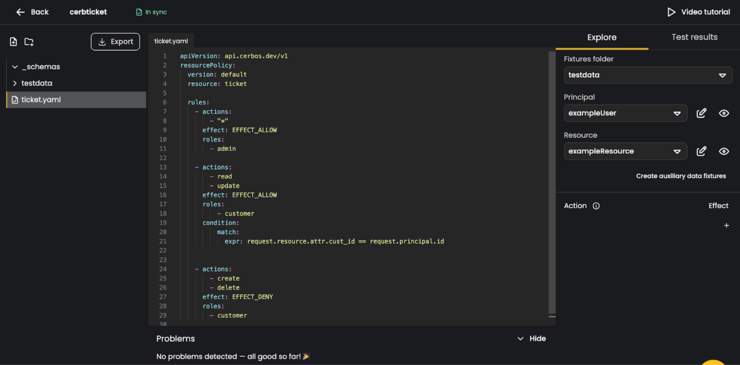Click Create auxiliary data fixtures
This screenshot has width=740, height=365.
pos(681,176)
